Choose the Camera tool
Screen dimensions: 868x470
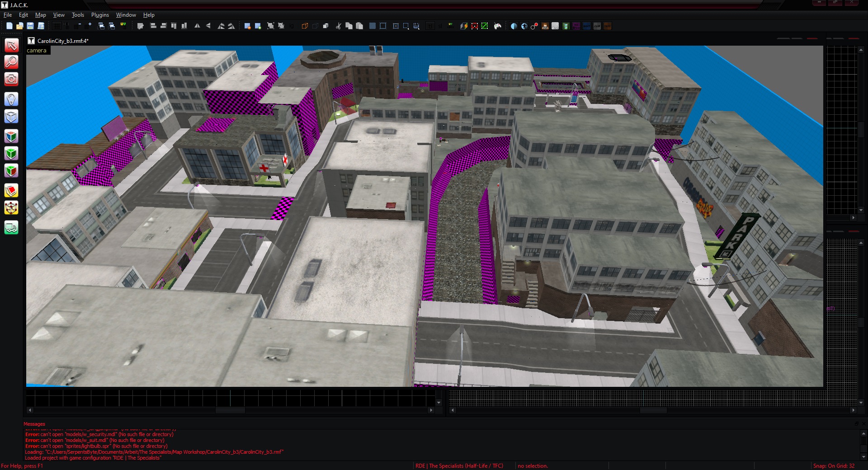click(11, 80)
